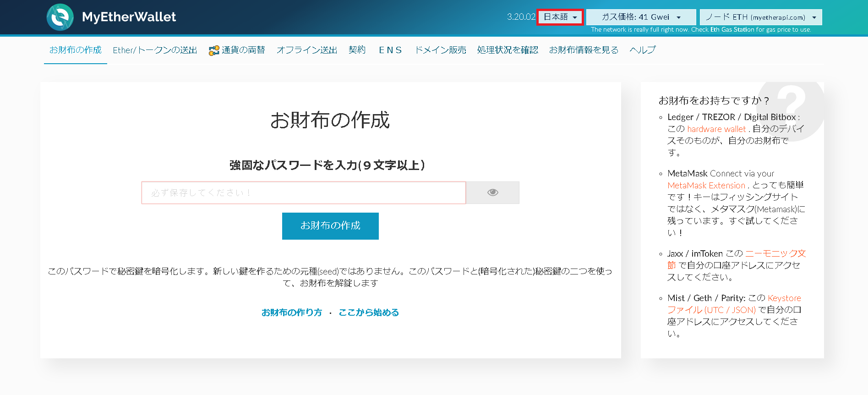Click the MyEtherWallet logo icon
The image size is (868, 395).
60,17
